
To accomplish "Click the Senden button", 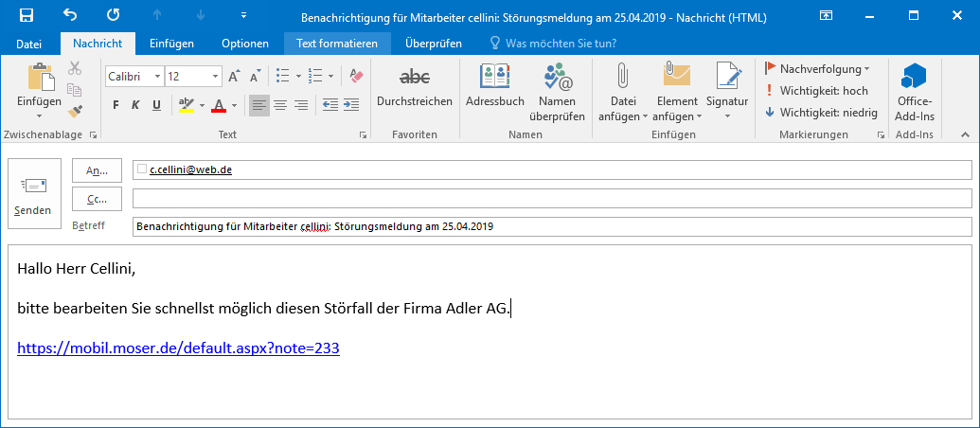I will coord(34,194).
